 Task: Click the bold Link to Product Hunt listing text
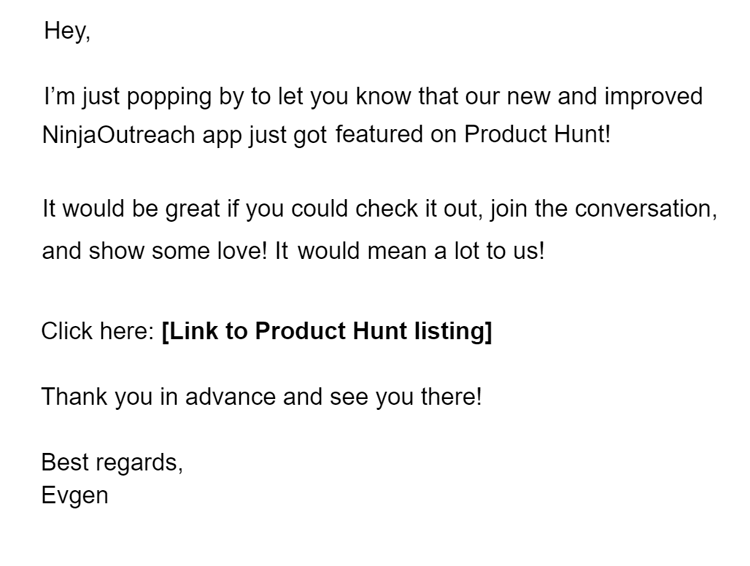coord(327,331)
